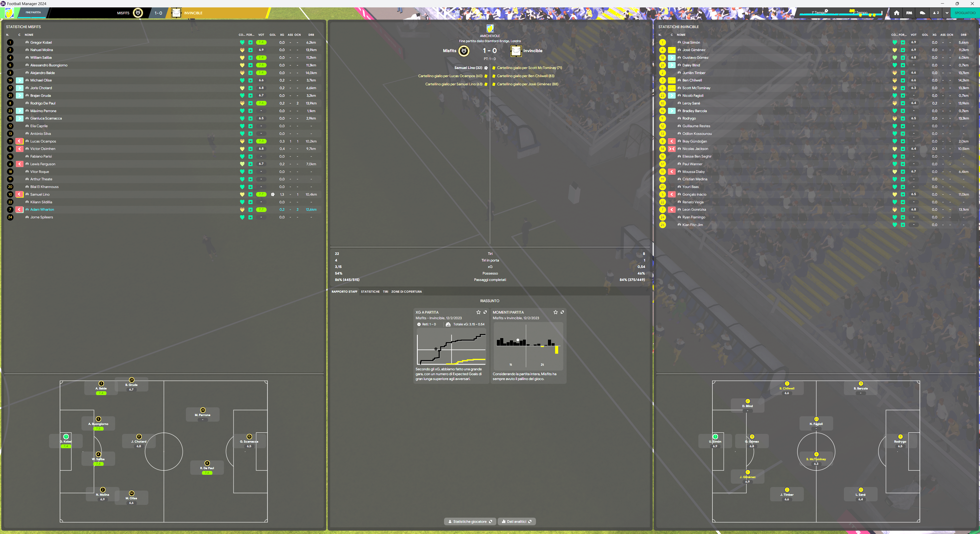Click the SPOGLIATOIO button
980x534 pixels.
[x=965, y=13]
